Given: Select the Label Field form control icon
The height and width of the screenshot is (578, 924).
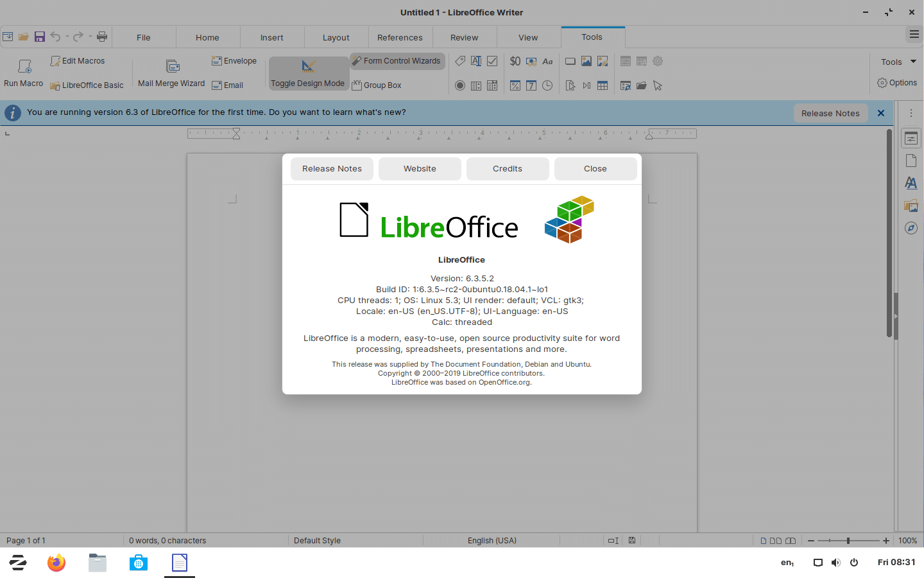Looking at the screenshot, I should (x=460, y=61).
